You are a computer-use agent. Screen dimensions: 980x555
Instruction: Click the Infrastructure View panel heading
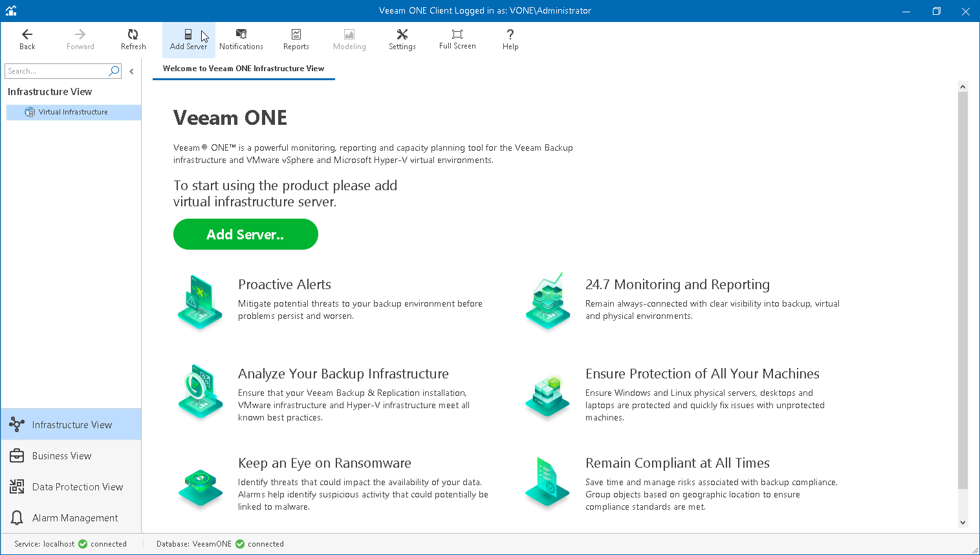pos(50,92)
